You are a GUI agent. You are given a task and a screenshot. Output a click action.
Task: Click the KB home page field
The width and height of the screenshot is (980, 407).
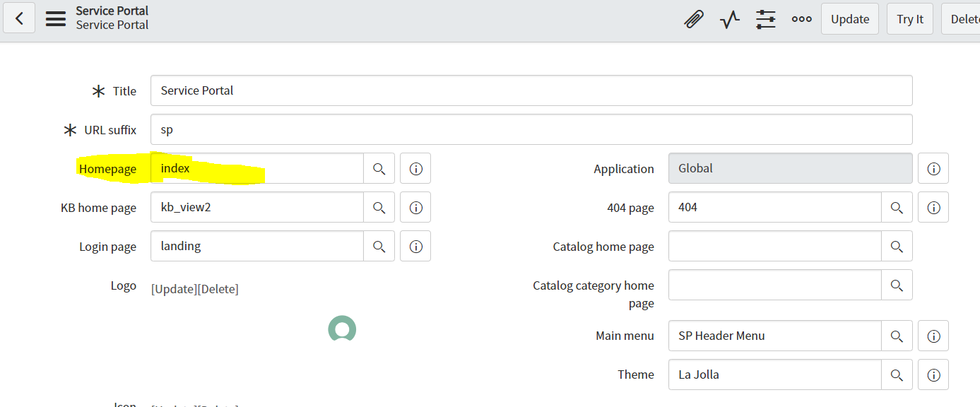(257, 207)
